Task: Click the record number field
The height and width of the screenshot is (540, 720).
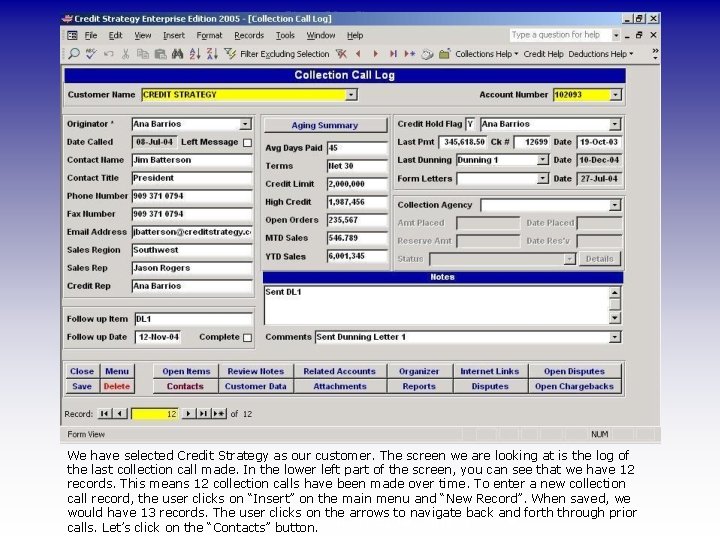Action: (155, 414)
